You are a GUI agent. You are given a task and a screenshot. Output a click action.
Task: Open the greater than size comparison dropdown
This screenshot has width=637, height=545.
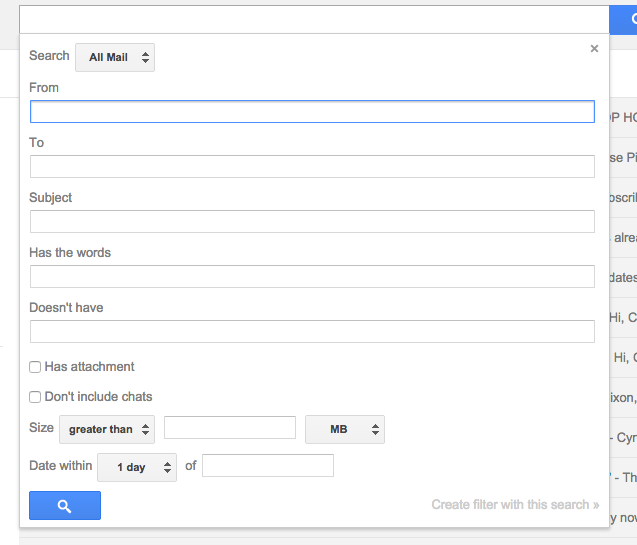[x=107, y=429]
